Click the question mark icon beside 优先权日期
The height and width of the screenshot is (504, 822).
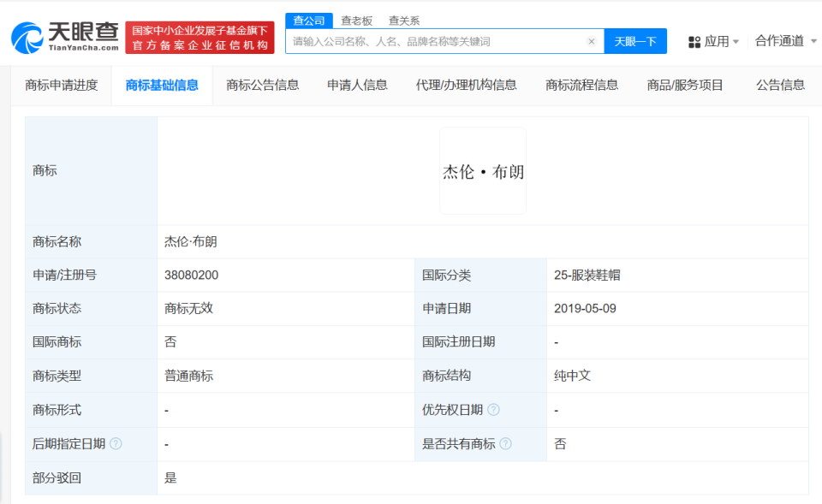point(493,410)
